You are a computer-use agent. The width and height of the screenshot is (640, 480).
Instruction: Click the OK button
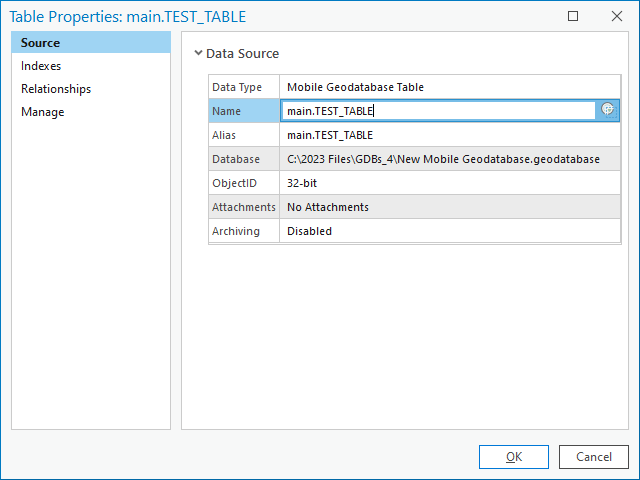514,457
